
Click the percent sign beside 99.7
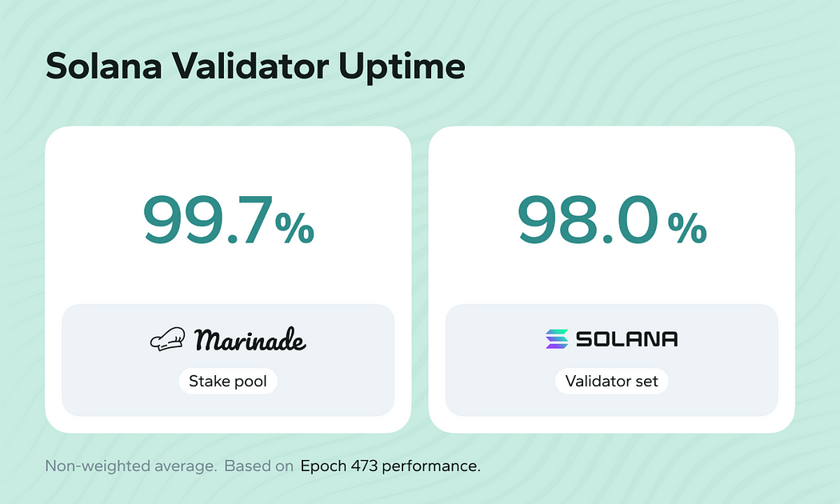(294, 228)
